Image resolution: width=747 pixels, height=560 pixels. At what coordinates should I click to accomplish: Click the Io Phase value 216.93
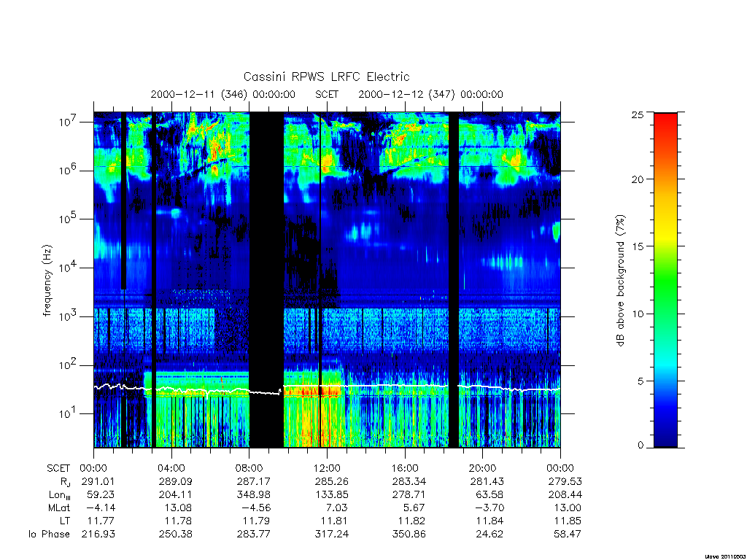(x=98, y=534)
